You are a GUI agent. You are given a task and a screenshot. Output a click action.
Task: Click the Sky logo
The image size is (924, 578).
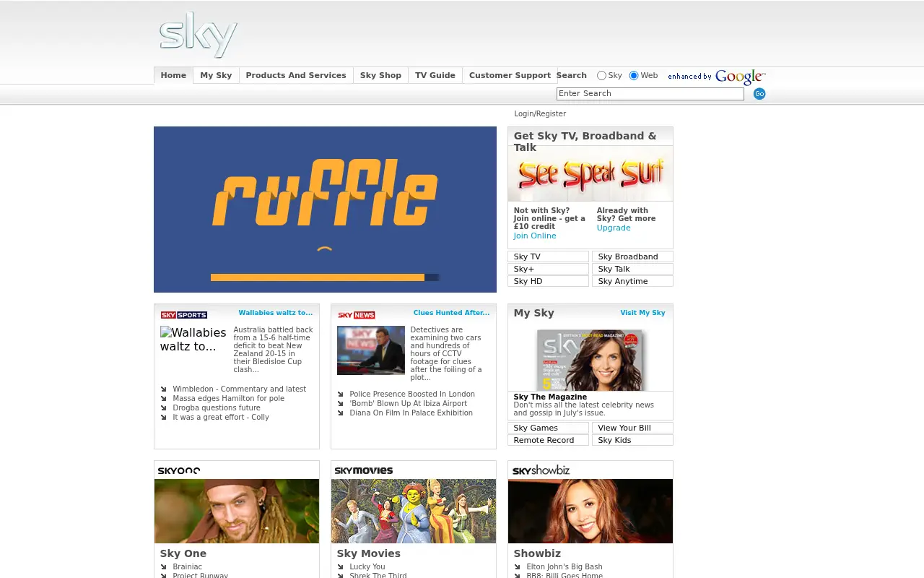(x=198, y=34)
